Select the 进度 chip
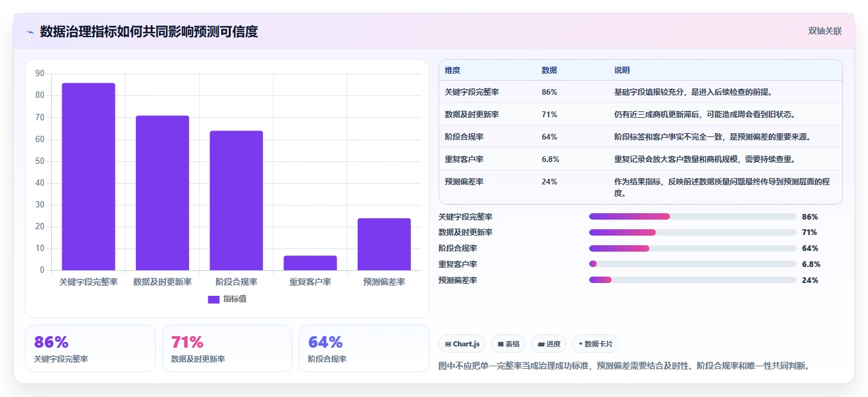The height and width of the screenshot is (397, 868). click(549, 344)
